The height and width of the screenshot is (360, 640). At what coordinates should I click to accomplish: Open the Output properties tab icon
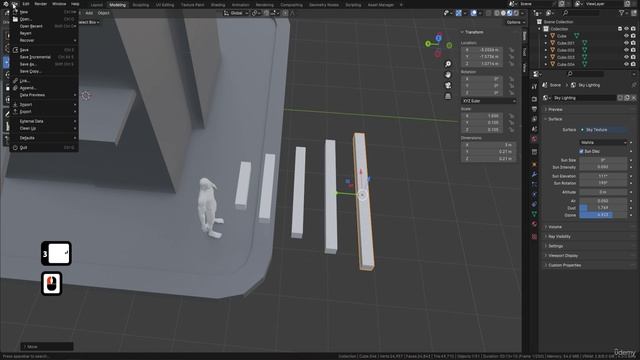point(534,109)
